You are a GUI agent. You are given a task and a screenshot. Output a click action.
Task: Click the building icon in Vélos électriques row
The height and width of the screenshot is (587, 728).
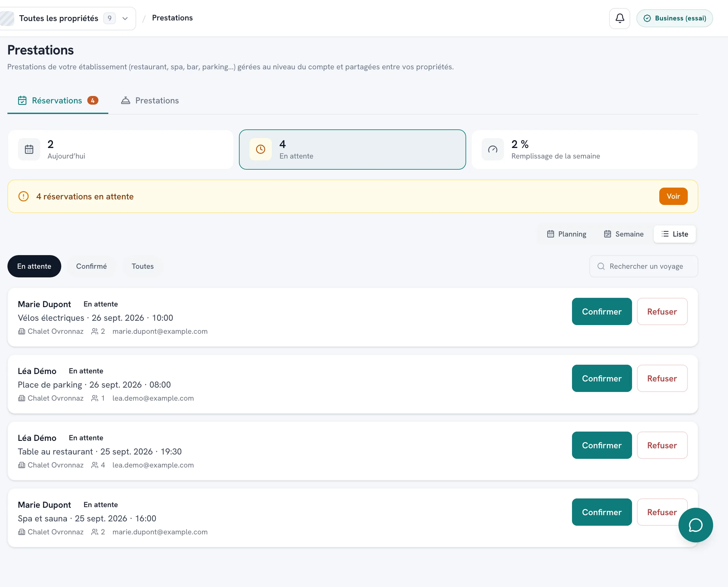(x=22, y=331)
